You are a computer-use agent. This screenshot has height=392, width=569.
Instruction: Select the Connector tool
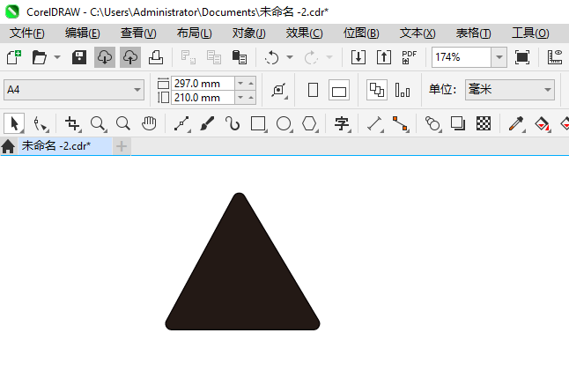point(400,124)
